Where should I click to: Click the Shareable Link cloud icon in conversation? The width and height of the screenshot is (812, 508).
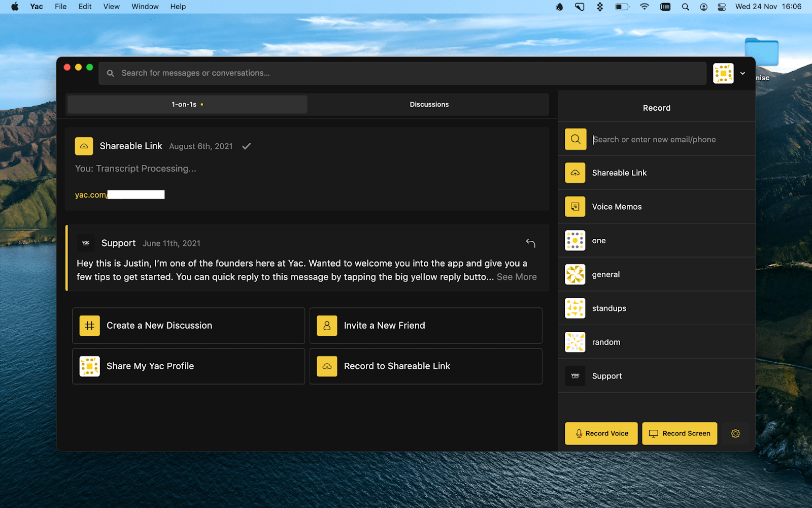click(x=84, y=146)
